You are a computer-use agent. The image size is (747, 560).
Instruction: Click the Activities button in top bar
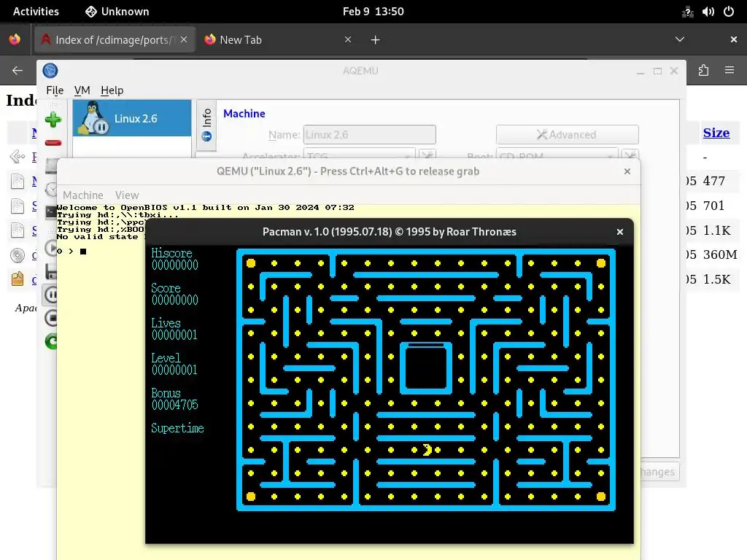pos(36,12)
